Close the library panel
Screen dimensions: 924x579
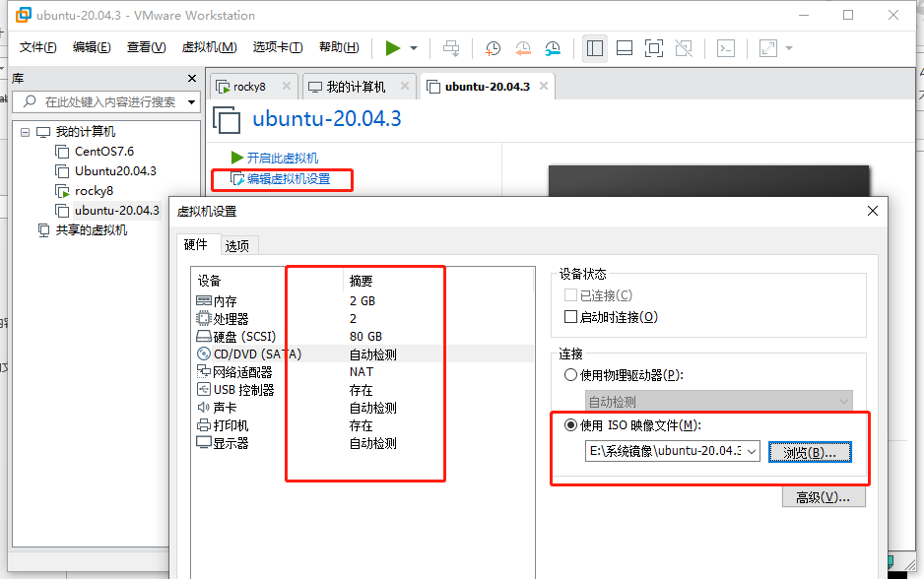point(191,79)
